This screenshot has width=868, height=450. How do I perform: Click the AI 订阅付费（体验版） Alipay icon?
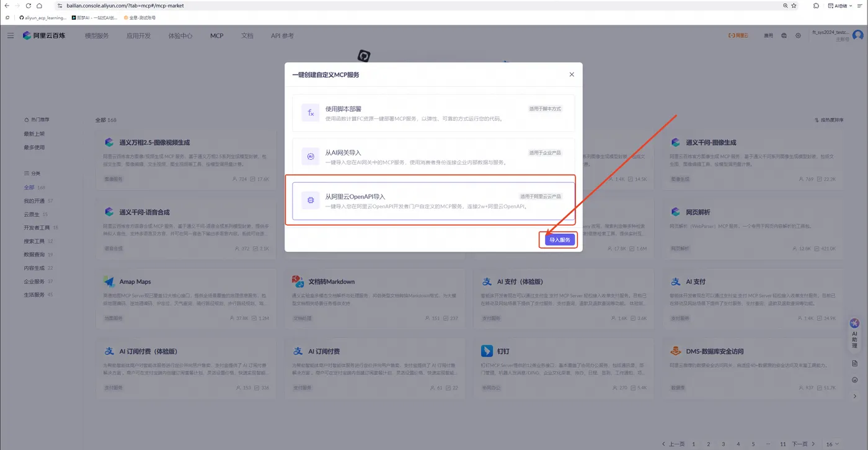tap(109, 351)
